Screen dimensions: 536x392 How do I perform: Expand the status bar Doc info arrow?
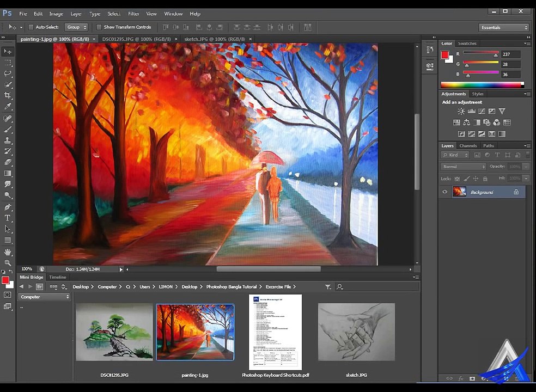click(x=121, y=269)
